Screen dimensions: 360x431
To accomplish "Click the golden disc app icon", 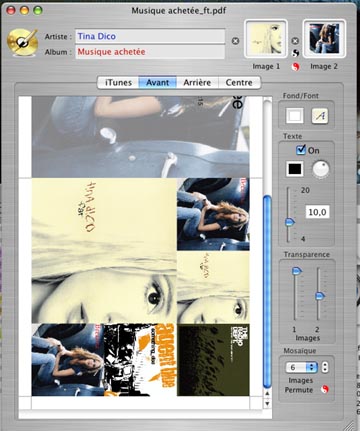I will tap(22, 42).
